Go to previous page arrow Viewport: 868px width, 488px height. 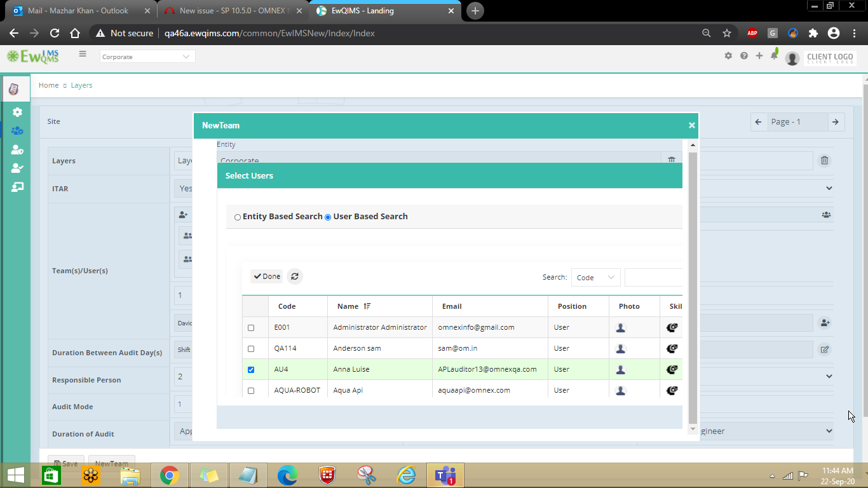pyautogui.click(x=759, y=122)
